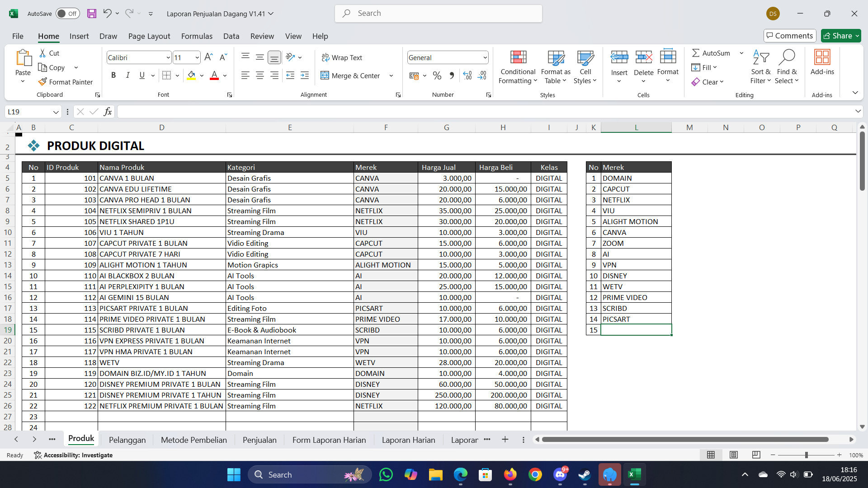Open the Comments pane button
Screen dimensions: 868x488
(790, 36)
